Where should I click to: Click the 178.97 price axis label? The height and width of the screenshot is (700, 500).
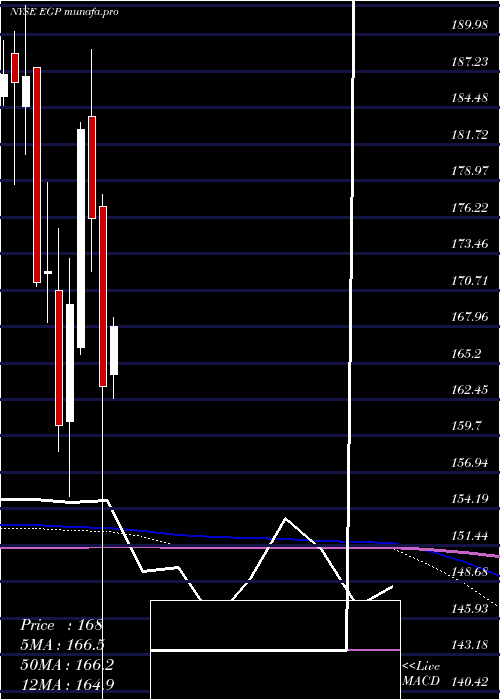click(x=470, y=171)
